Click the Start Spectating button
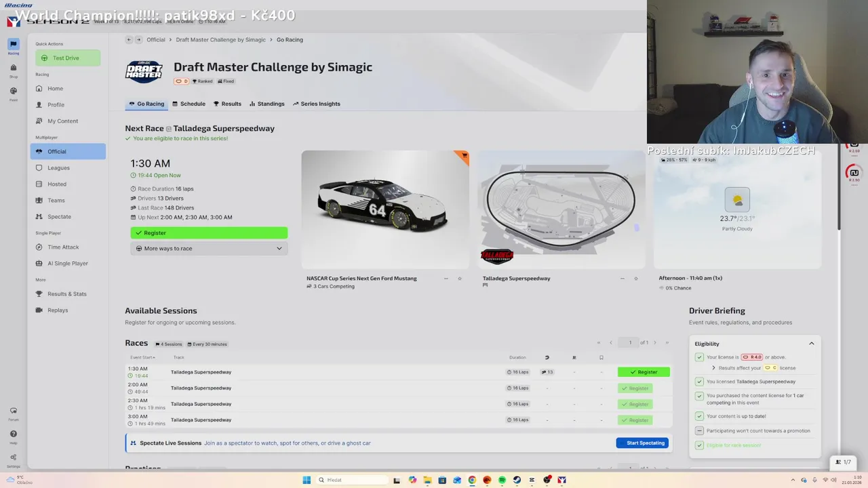Image resolution: width=868 pixels, height=488 pixels. (x=642, y=443)
